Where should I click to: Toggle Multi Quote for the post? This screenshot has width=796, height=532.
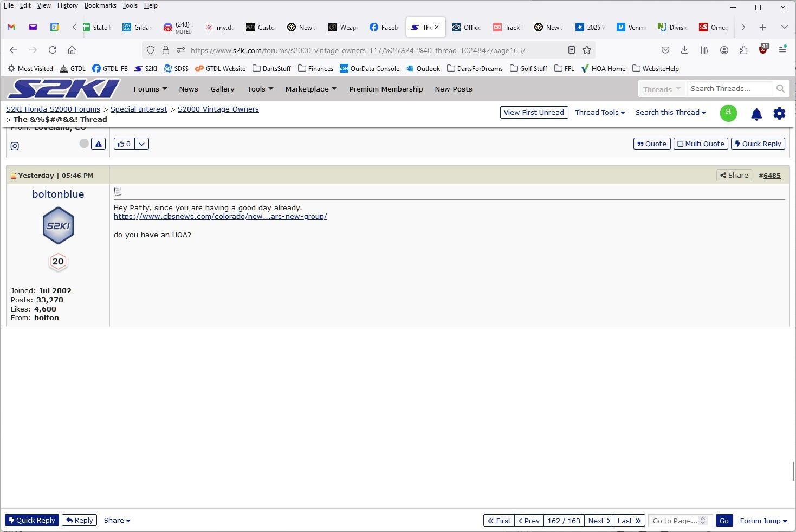click(x=701, y=144)
